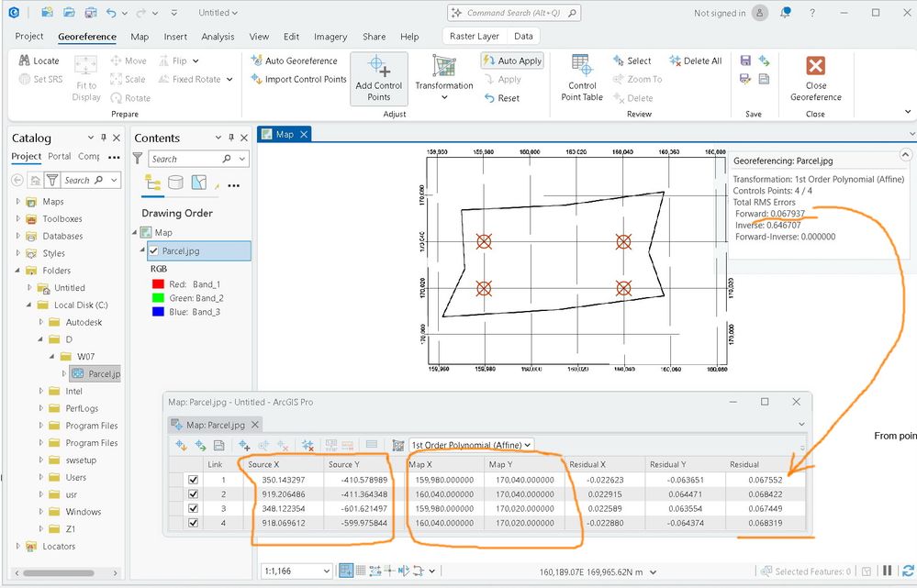Click save georeference icon in Save group
917x588 pixels.
[x=745, y=61]
